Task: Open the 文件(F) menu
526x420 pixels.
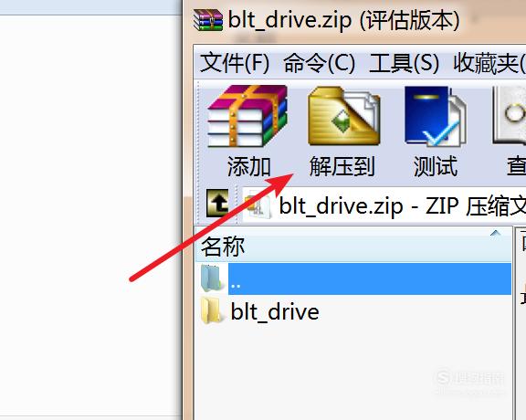Action: 235,63
